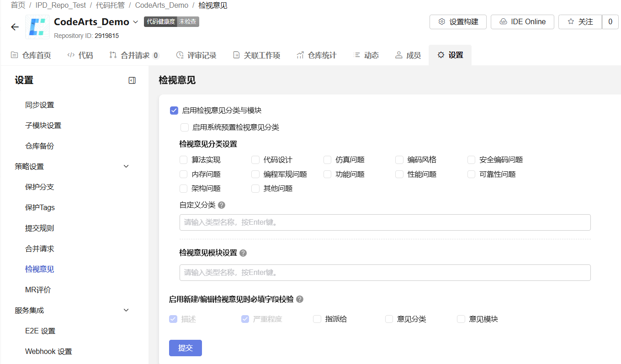Open 同步设置 in sidebar

(x=40, y=105)
